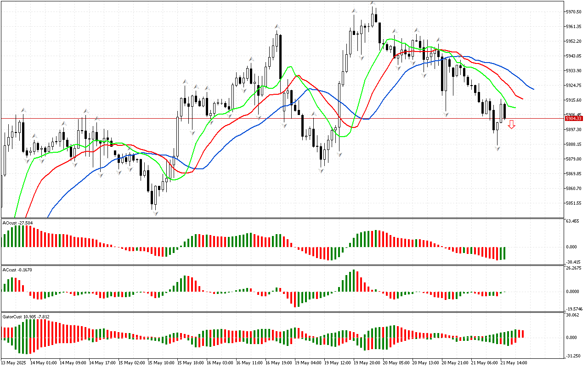Select the down fractal below 19 May 04:00 low

322,170
